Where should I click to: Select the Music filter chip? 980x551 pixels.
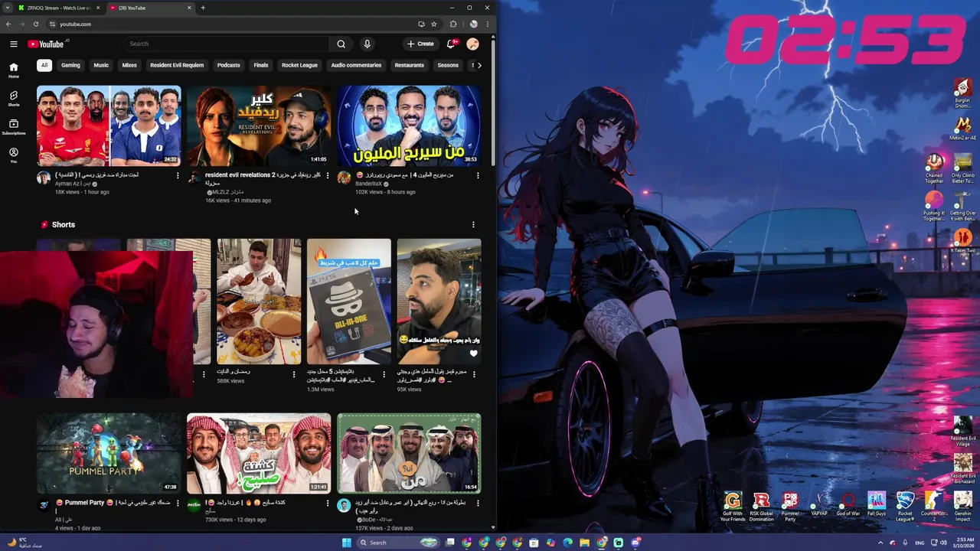(101, 65)
